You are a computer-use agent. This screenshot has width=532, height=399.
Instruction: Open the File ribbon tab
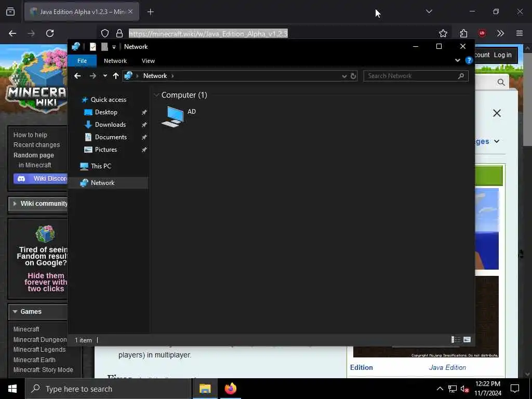82,61
